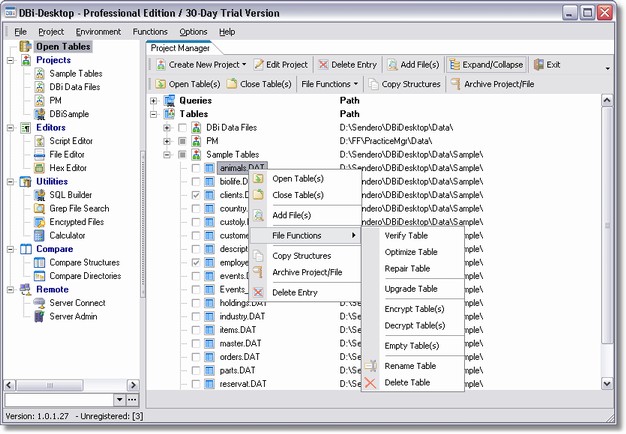Viewport: 626px width, 434px height.
Task: Click the Server Connect icon
Action: (39, 303)
